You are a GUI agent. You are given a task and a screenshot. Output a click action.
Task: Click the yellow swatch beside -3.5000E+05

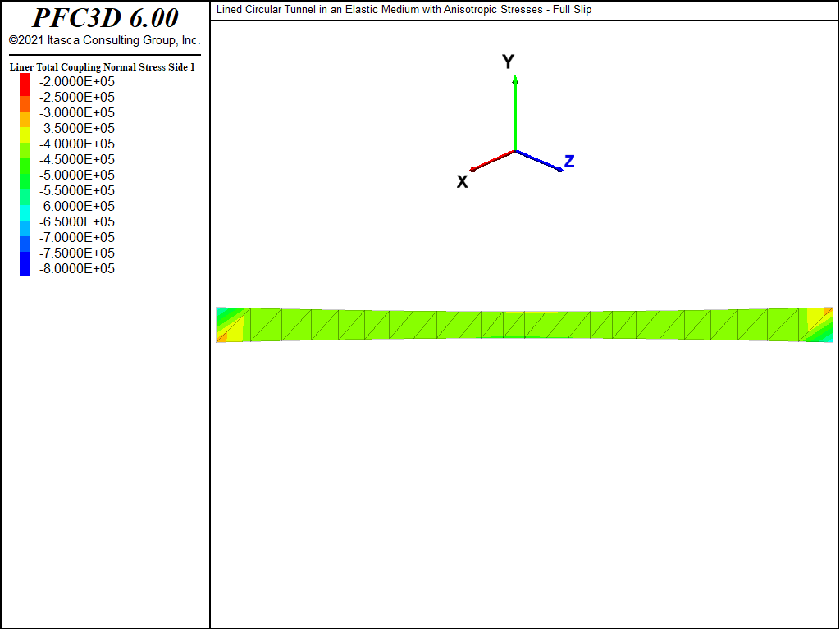(x=25, y=135)
